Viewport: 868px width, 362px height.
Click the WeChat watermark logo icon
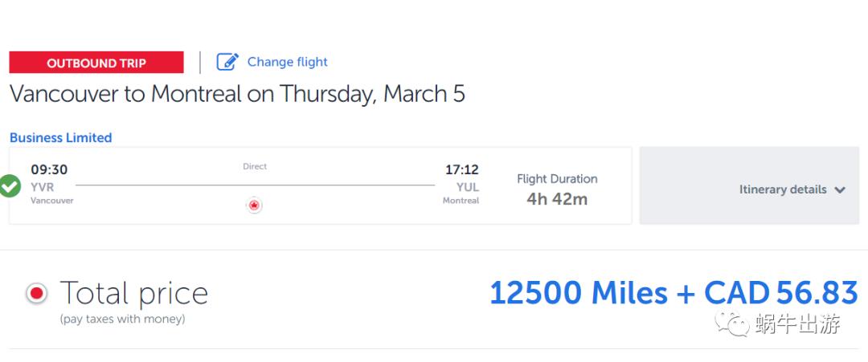pos(733,324)
